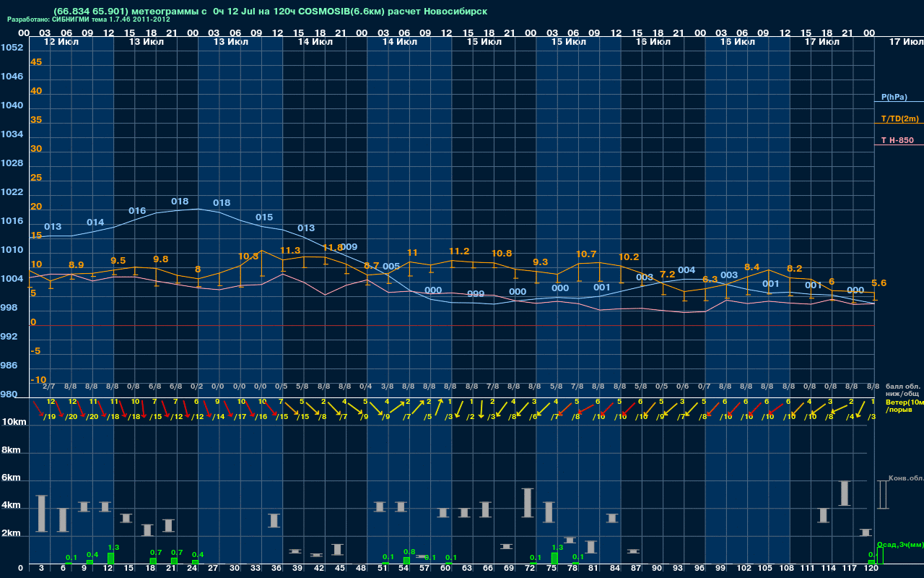The width and height of the screenshot is (924, 578).
Task: Click the temperature value 6.3
Action: 710,280
